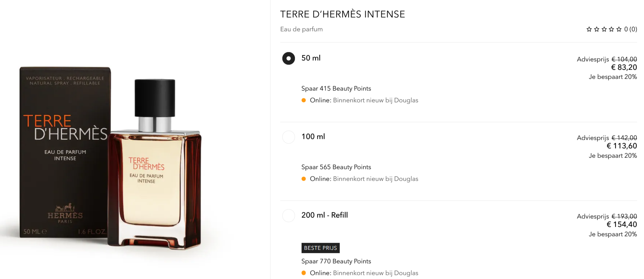Click the orange availability dot under 200 ml Refill
This screenshot has width=644, height=279.
point(303,273)
